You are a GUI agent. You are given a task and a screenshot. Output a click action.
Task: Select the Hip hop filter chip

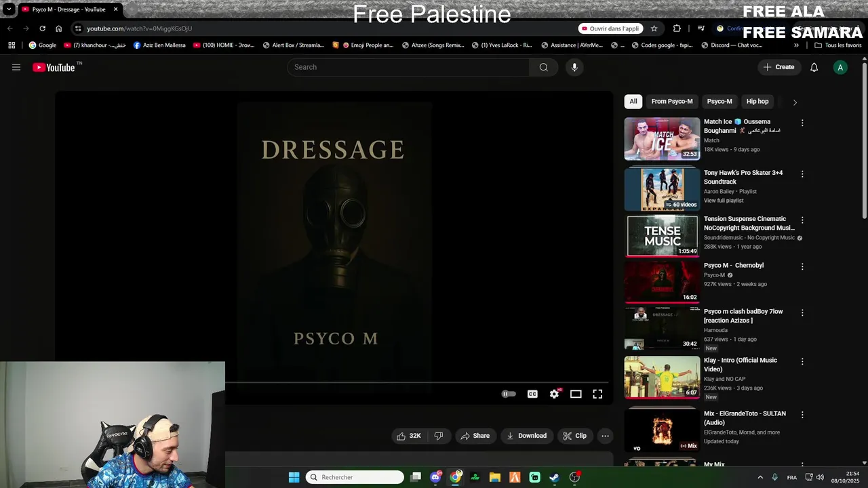[x=757, y=102]
